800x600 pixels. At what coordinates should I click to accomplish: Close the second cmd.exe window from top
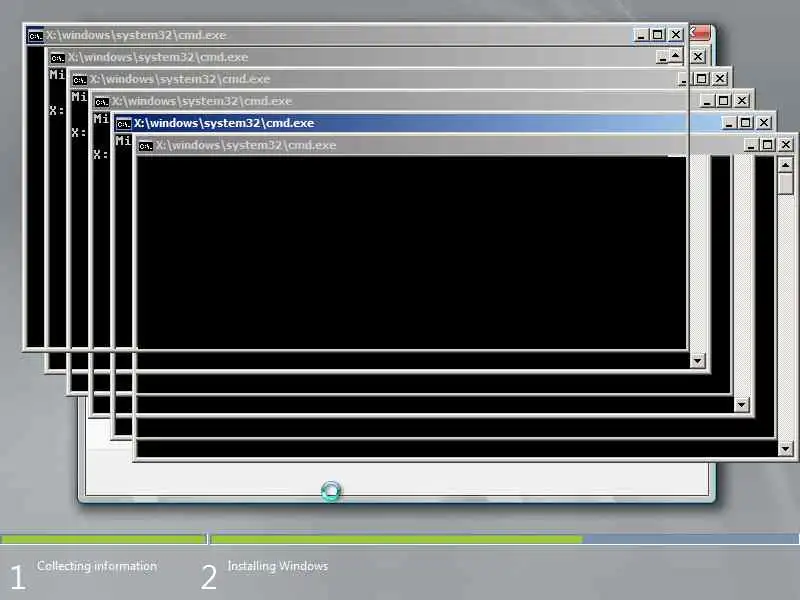tap(698, 57)
